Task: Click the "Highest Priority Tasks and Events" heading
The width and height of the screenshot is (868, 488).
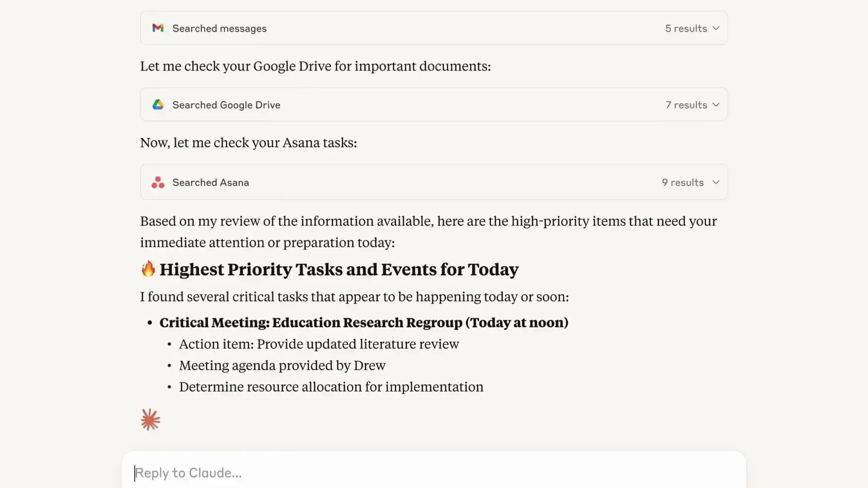Action: pos(339,269)
